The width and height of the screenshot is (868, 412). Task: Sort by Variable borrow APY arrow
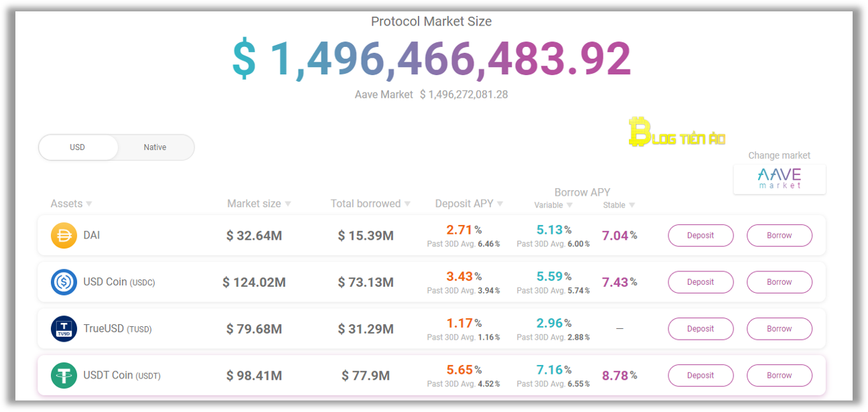pos(569,206)
